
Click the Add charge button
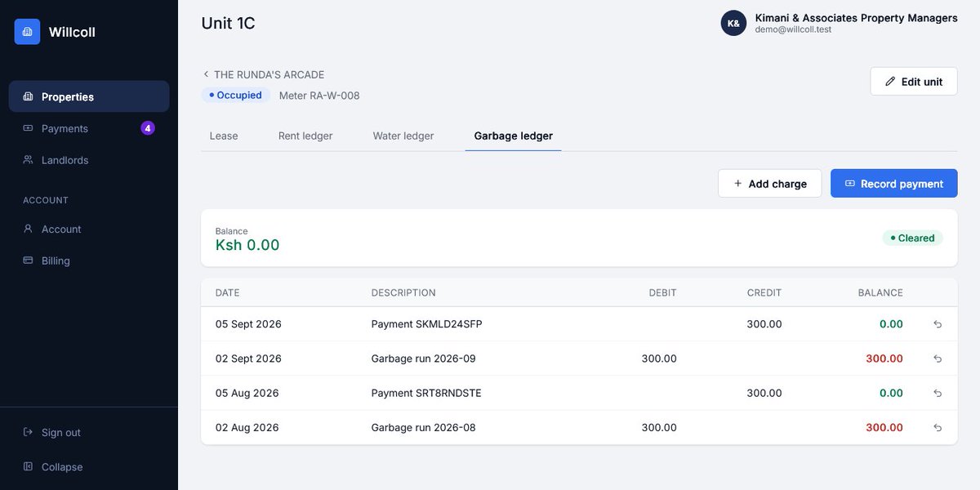(770, 184)
